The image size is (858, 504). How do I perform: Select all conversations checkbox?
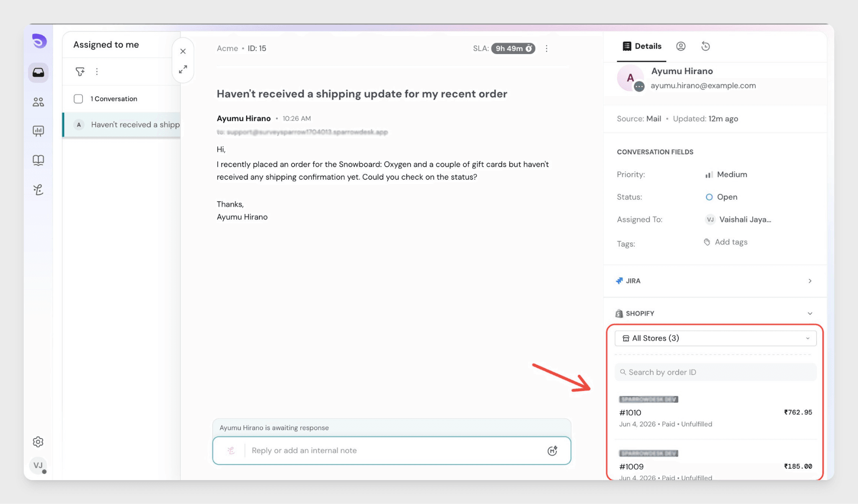tap(78, 99)
